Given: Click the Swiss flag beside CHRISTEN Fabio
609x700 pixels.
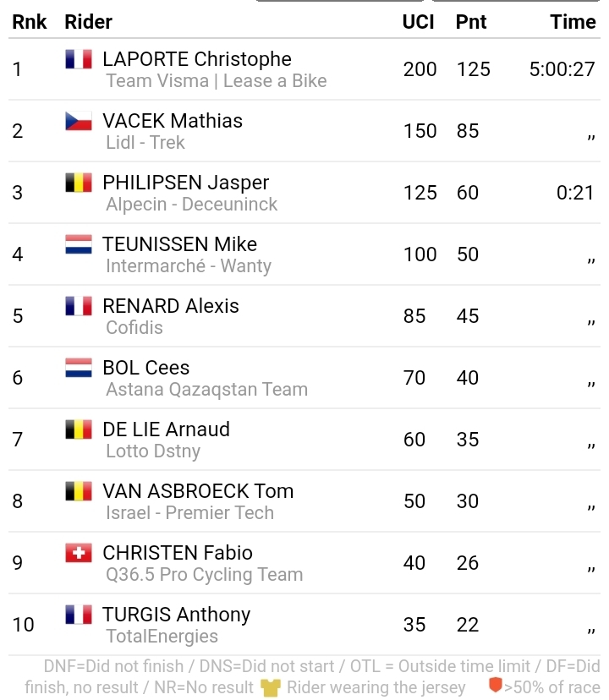Looking at the screenshot, I should pyautogui.click(x=79, y=553).
